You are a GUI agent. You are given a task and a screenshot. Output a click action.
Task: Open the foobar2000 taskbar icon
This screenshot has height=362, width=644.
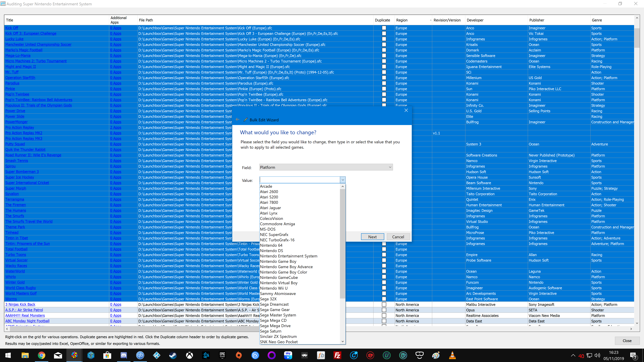pyautogui.click(x=321, y=355)
